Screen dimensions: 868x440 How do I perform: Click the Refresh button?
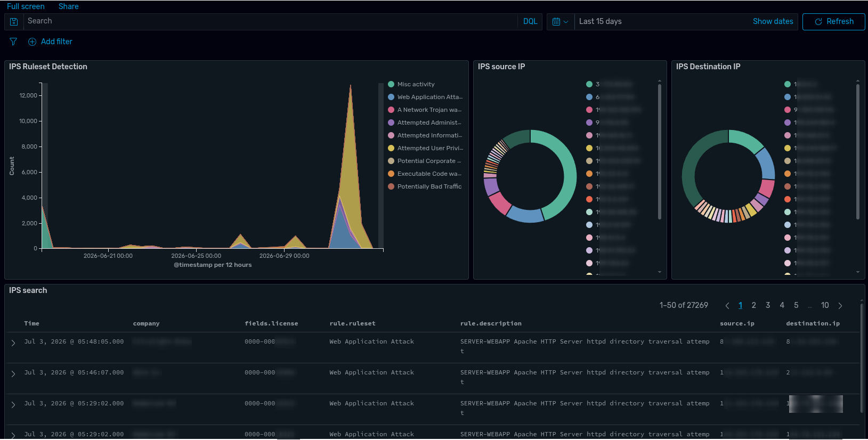click(x=833, y=22)
